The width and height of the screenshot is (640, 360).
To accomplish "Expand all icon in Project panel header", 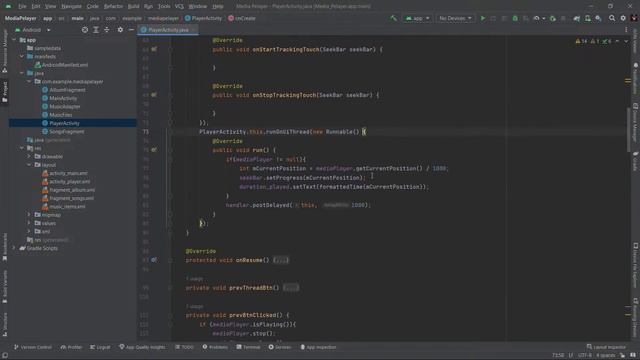I will point(96,30).
